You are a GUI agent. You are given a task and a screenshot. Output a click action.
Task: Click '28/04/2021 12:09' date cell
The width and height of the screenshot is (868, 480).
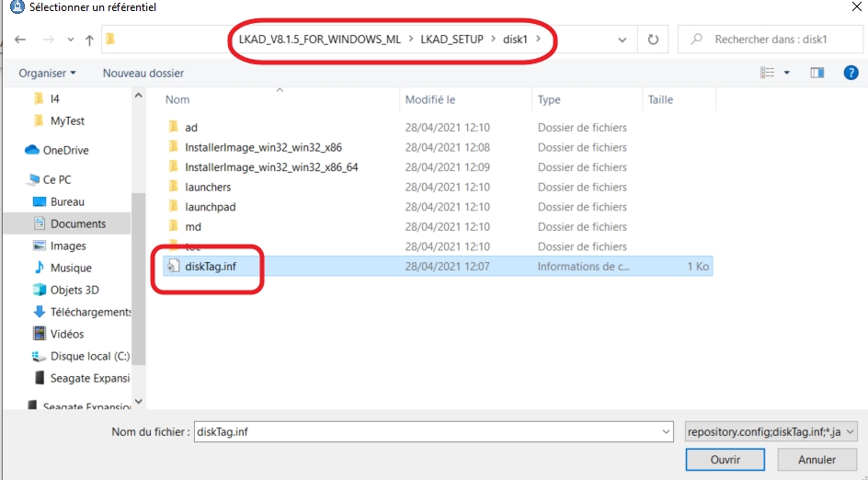[x=447, y=167]
